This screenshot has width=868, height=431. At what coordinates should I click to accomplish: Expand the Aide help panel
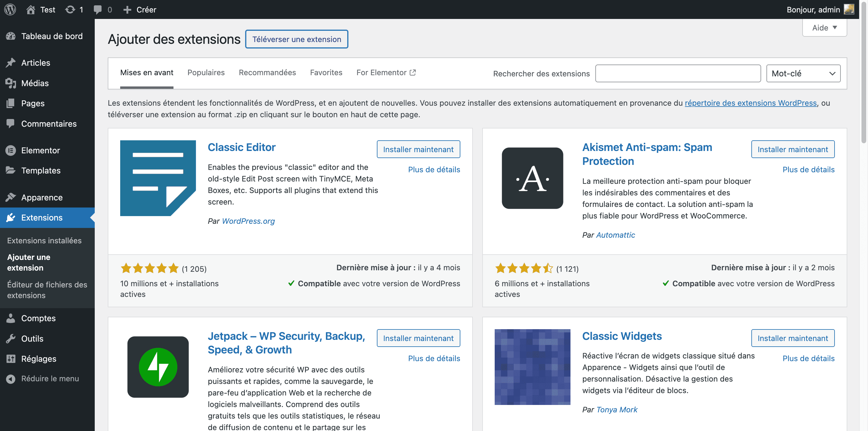point(824,28)
